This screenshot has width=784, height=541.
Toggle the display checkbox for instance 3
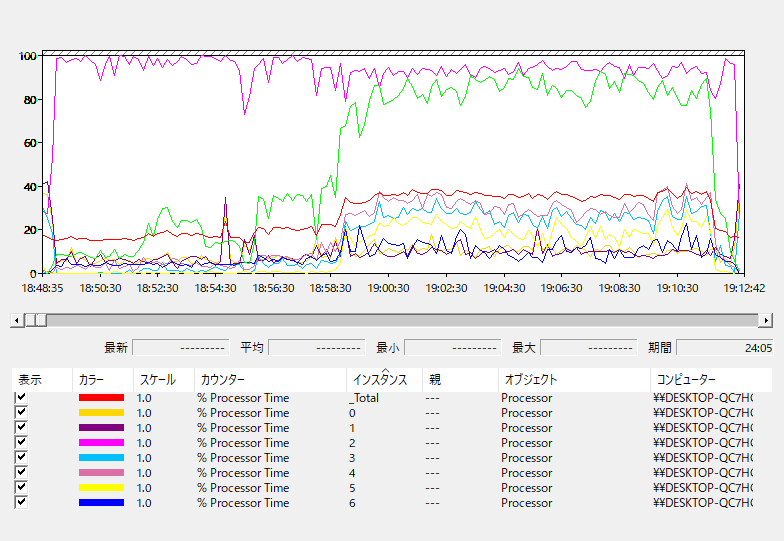pos(21,458)
